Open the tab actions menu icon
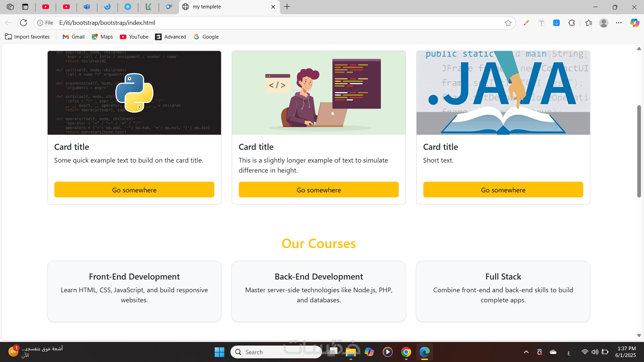 pyautogui.click(x=25, y=7)
